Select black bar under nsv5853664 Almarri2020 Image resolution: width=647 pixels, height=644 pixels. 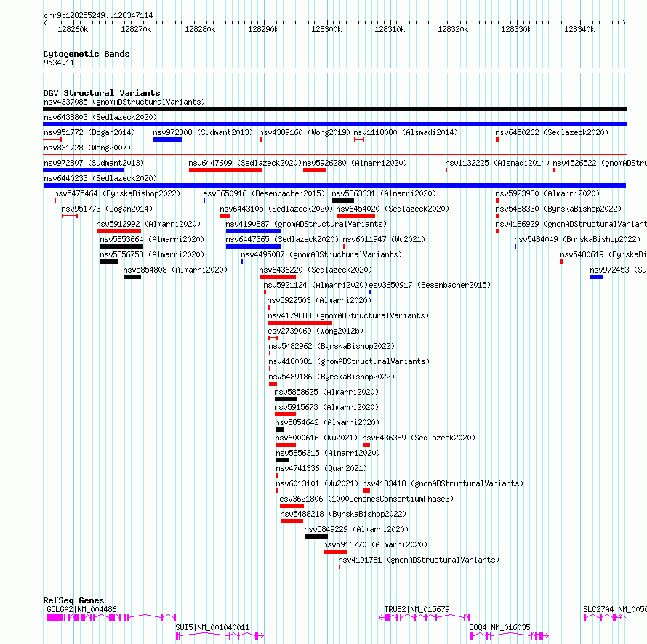121,246
